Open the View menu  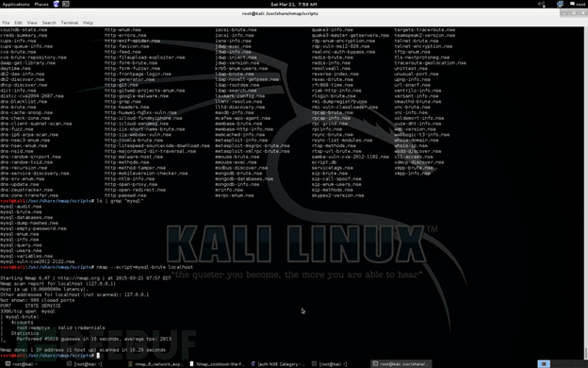click(32, 23)
